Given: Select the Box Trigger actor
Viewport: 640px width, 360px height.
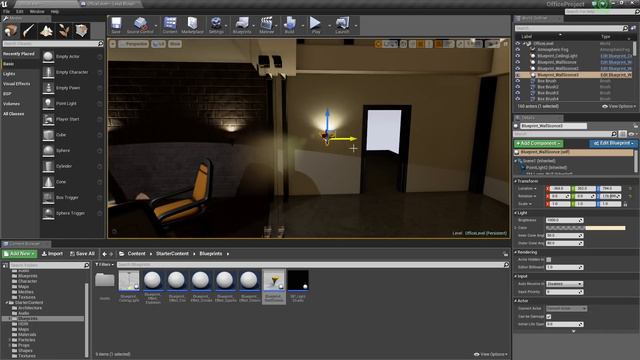Looking at the screenshot, I should 72,198.
